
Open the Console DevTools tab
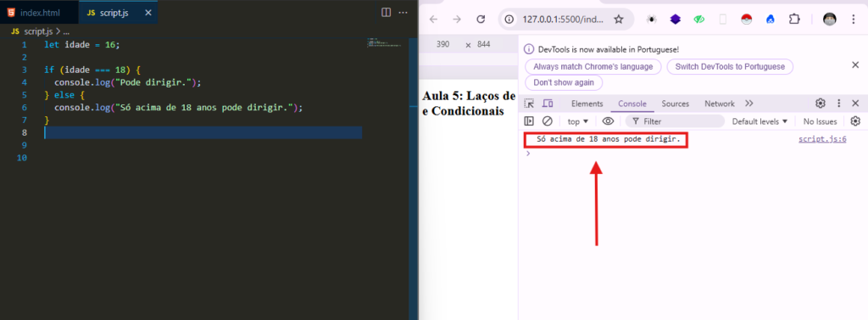tap(632, 104)
